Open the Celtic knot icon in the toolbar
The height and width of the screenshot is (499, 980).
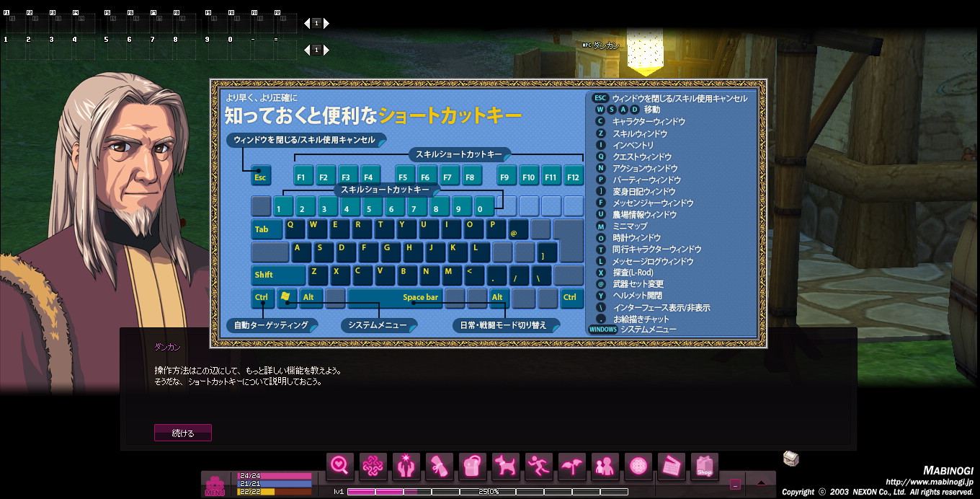coord(373,466)
